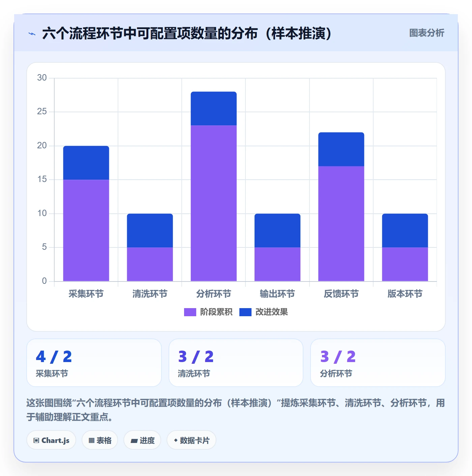Click the 版本环节 x-axis label
Screen dimensions: 472x476
coord(405,294)
